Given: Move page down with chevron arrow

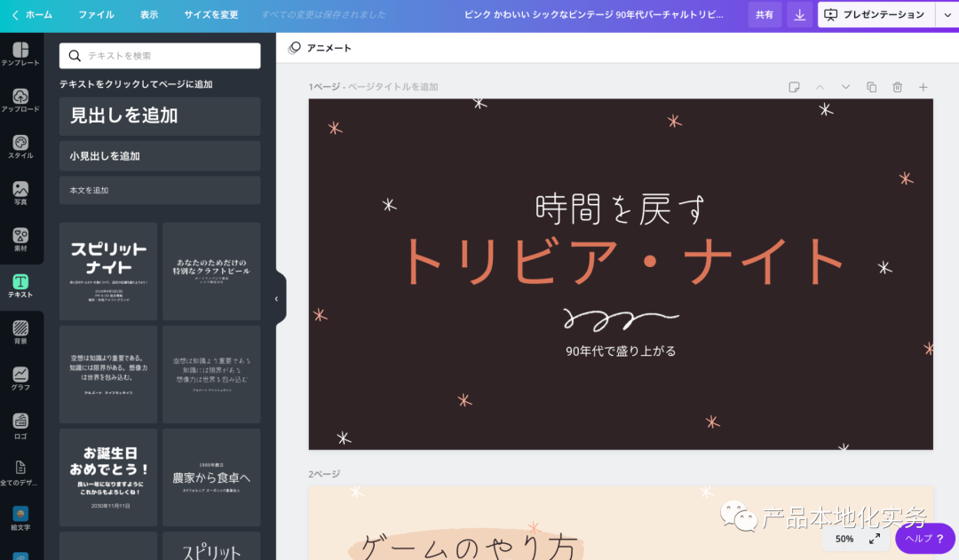Looking at the screenshot, I should (845, 87).
